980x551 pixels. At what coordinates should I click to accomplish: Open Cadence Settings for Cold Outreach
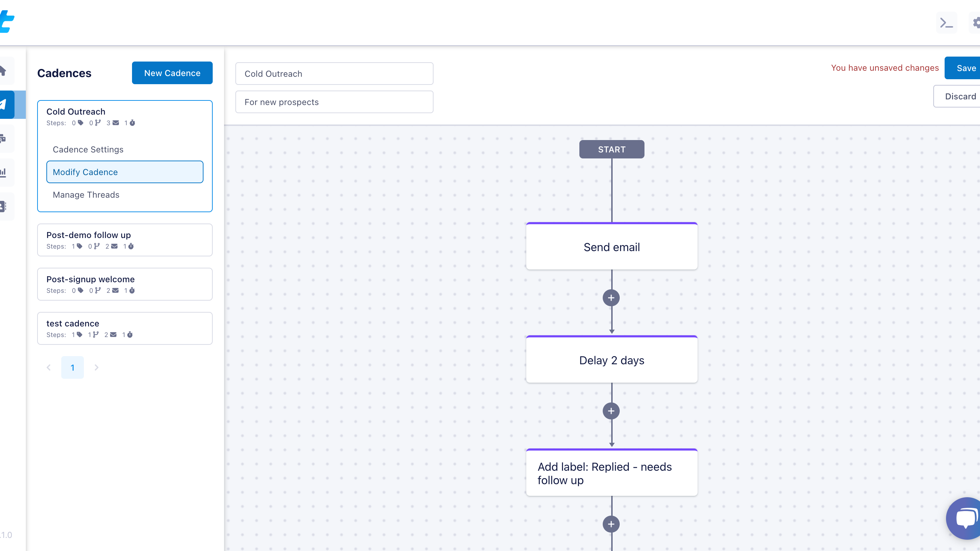point(88,149)
